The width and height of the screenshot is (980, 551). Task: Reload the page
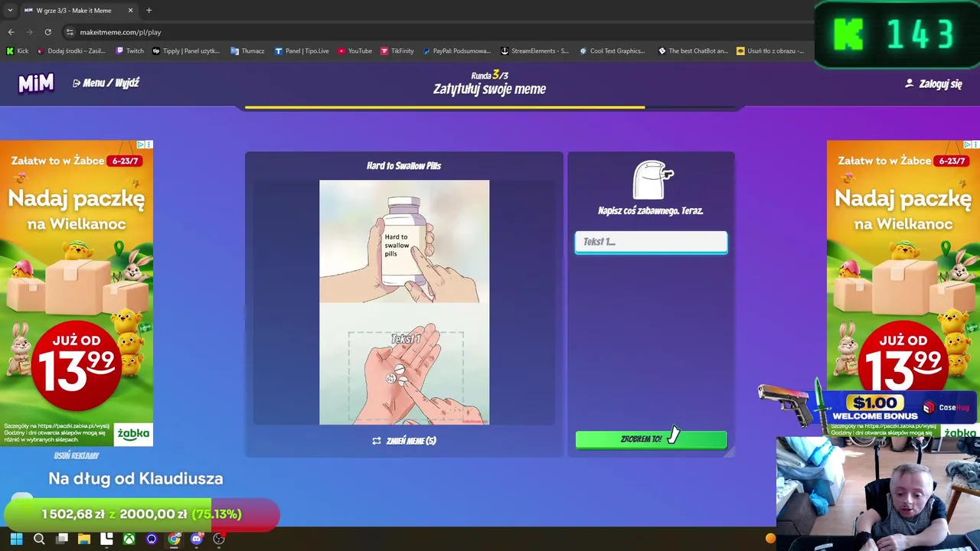point(47,32)
